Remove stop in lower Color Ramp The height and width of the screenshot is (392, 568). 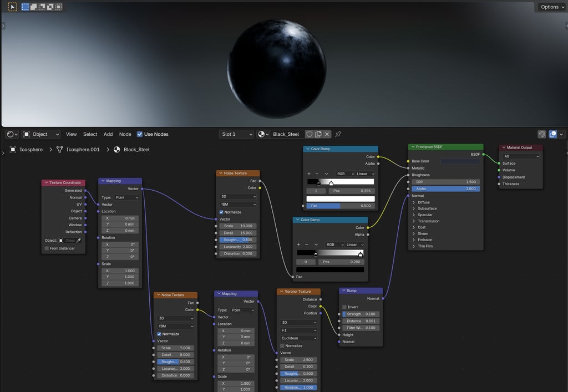[307, 245]
